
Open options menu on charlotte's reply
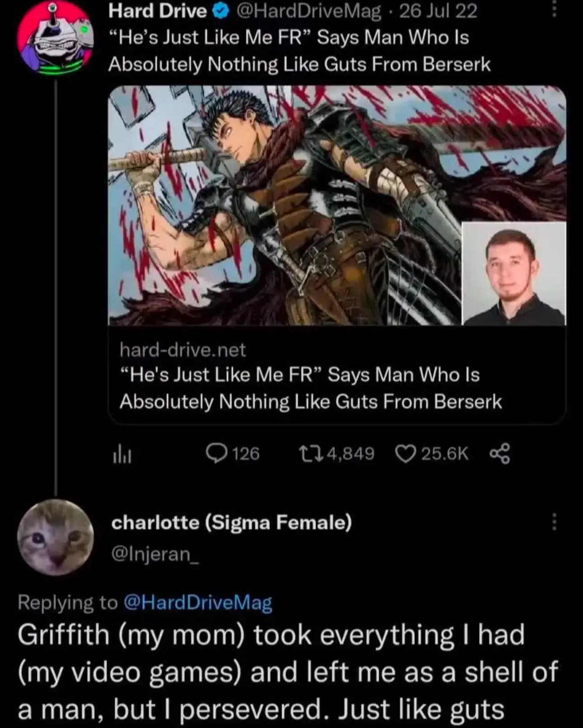tap(554, 522)
